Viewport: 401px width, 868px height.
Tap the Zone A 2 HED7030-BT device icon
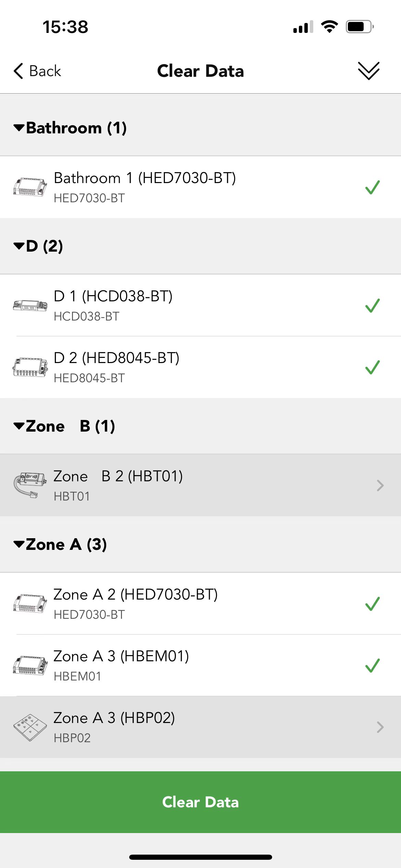point(30,604)
